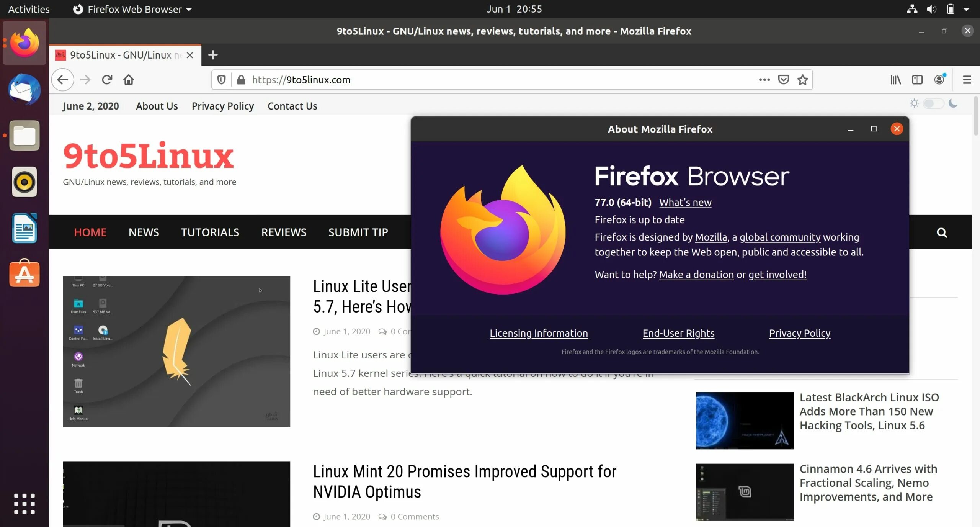
Task: Click the 'Make a donation' link
Action: point(696,274)
